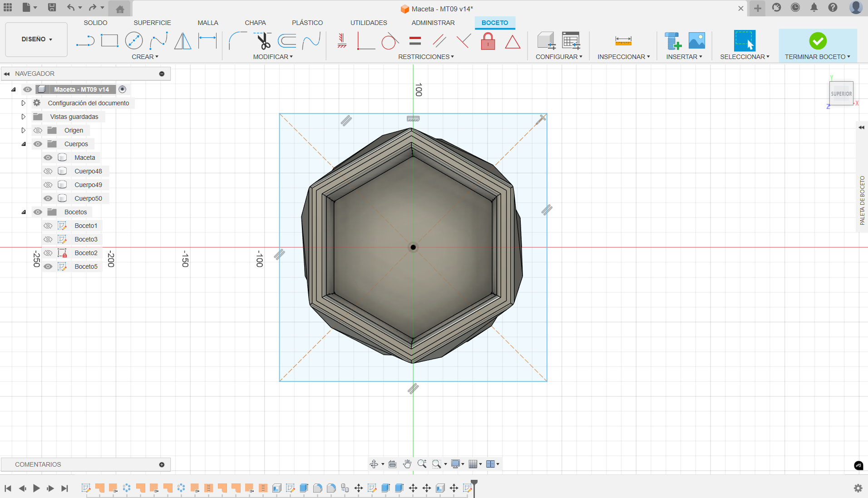Image resolution: width=868 pixels, height=498 pixels.
Task: Open the RESTRICCIONES dropdown menu
Action: click(426, 57)
